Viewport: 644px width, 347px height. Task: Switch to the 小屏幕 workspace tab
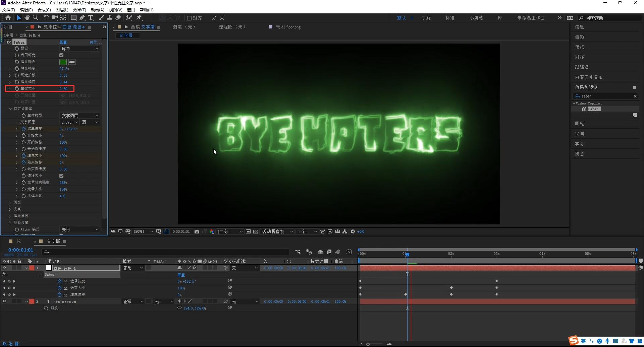coord(476,18)
